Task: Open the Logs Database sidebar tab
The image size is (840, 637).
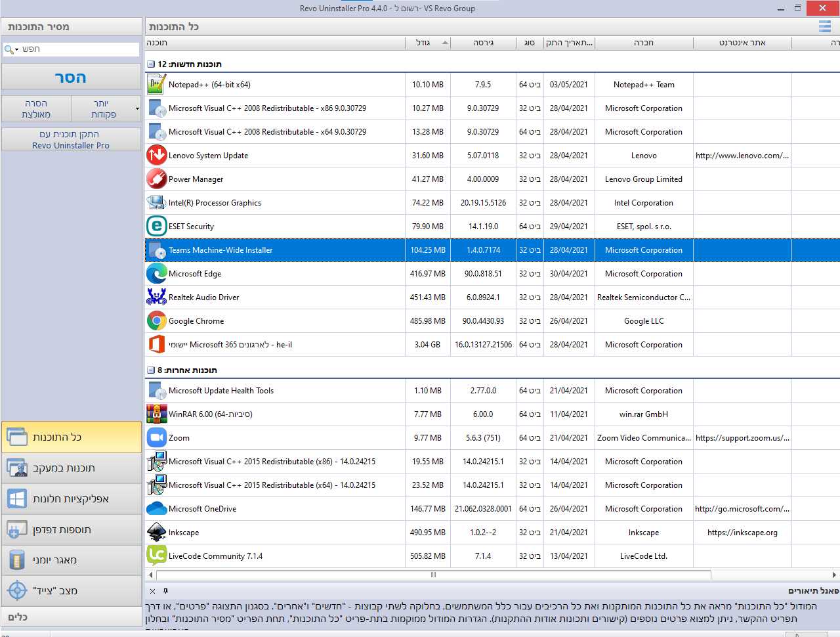Action: 71,560
